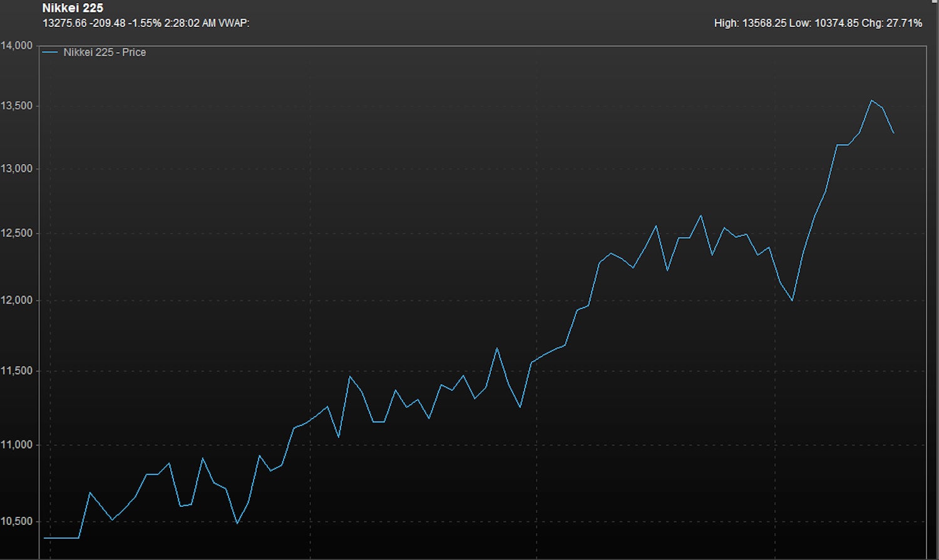Viewport: 939px width, 560px height.
Task: Click the 11,000 axis label
Action: coord(16,445)
